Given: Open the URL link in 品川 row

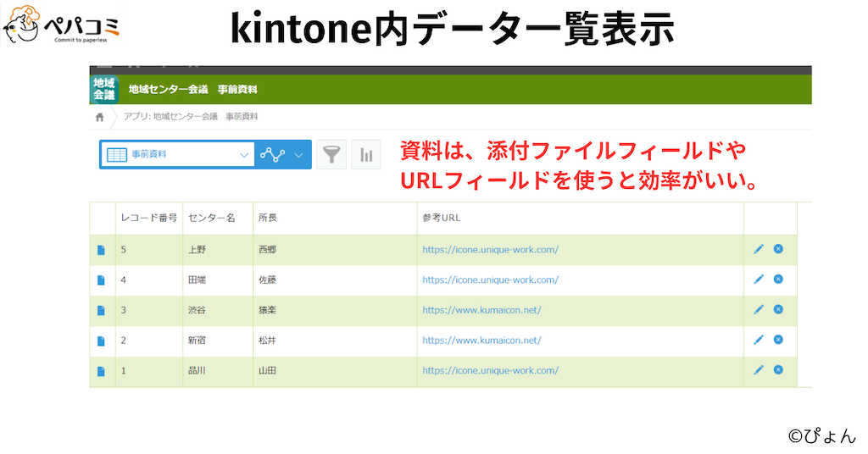Looking at the screenshot, I should (491, 370).
